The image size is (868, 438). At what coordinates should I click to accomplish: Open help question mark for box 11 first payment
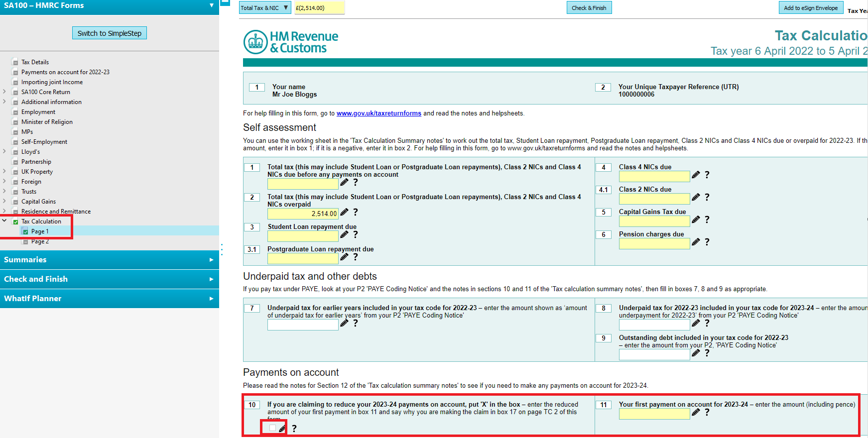point(707,412)
